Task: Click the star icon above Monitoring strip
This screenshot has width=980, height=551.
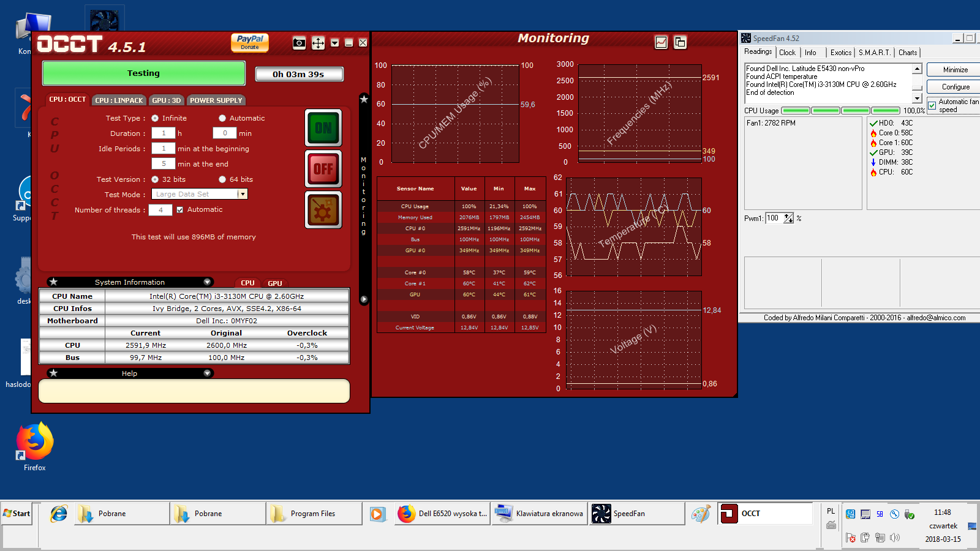Action: [364, 99]
